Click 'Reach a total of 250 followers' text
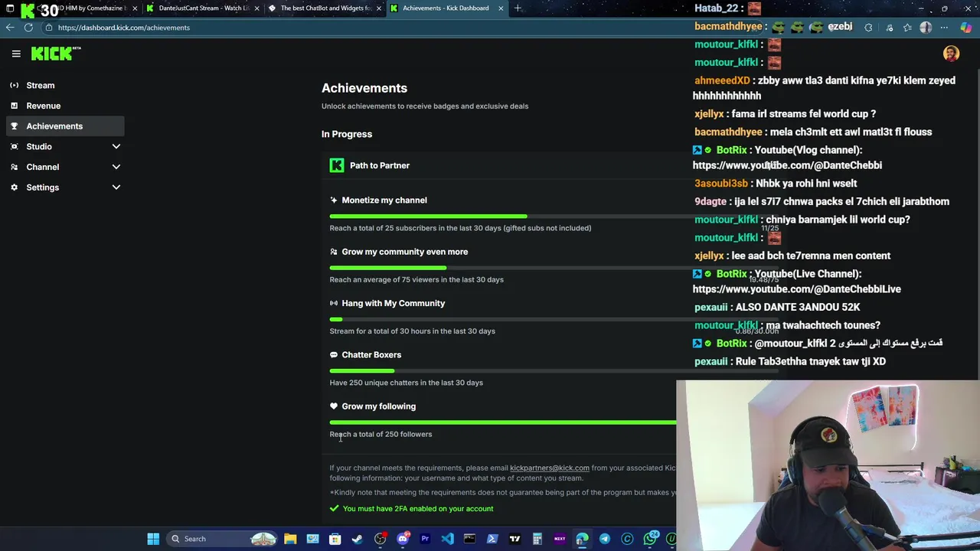 381,434
